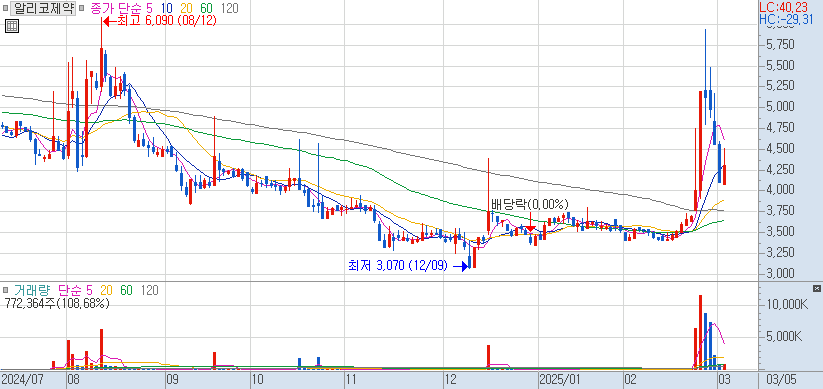
Task: Open the data grid table icon
Action: tap(12, 26)
